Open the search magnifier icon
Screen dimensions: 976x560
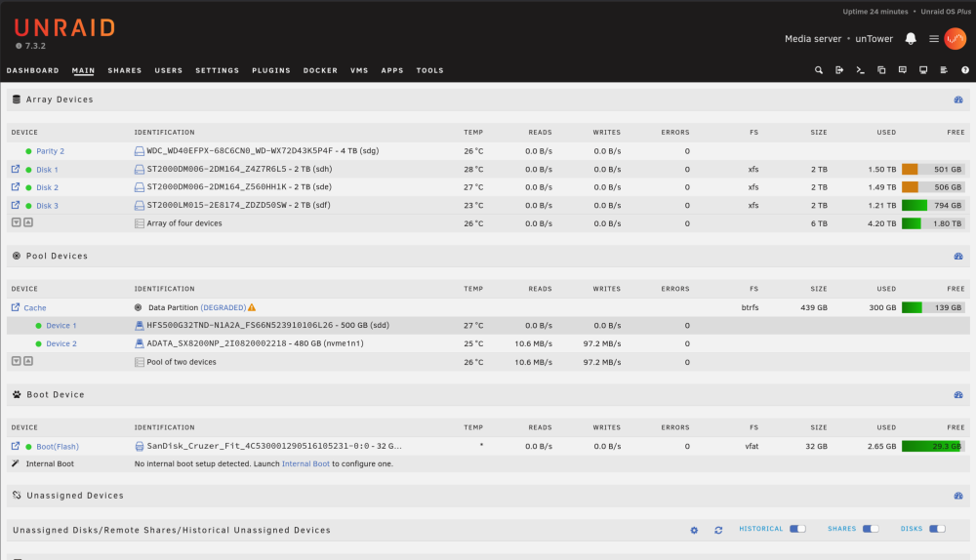pos(819,70)
